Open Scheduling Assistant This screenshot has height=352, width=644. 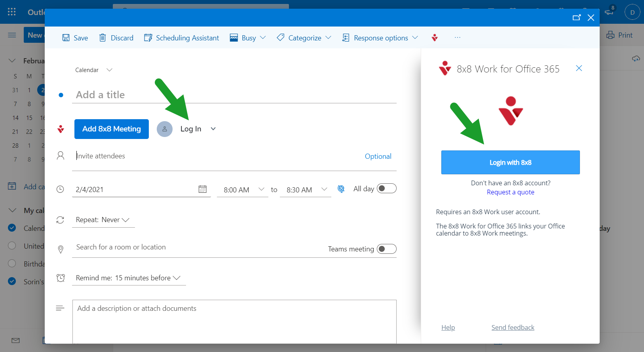coord(181,38)
